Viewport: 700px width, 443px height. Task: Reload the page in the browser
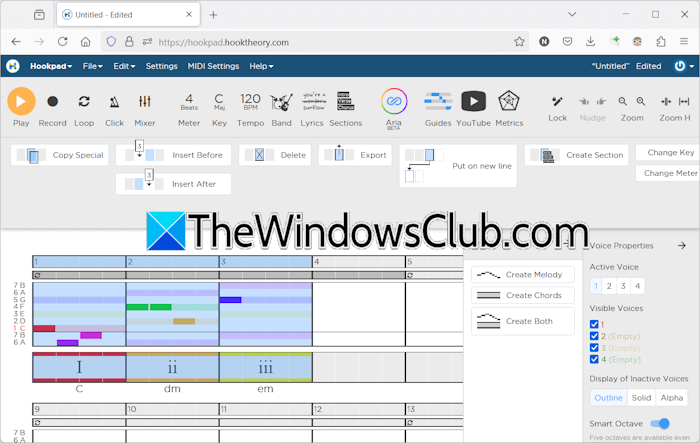[62, 42]
